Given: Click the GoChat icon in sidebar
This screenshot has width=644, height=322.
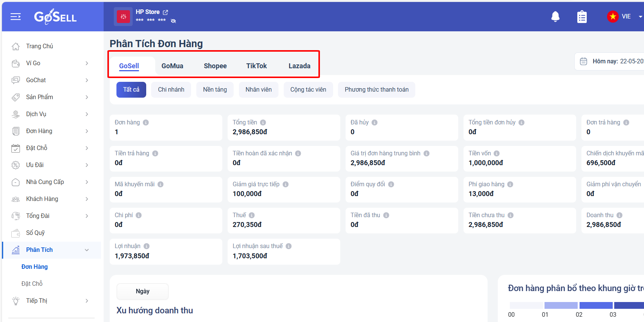Looking at the screenshot, I should pyautogui.click(x=16, y=80).
